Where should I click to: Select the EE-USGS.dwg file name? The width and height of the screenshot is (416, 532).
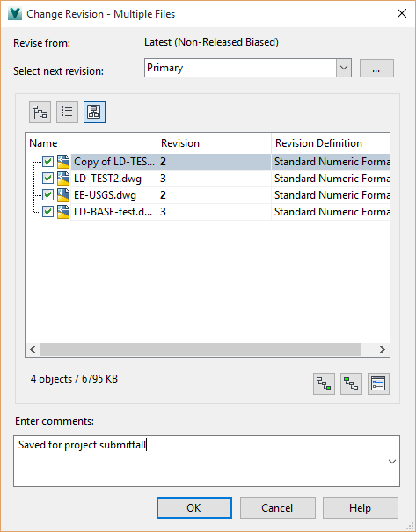105,195
